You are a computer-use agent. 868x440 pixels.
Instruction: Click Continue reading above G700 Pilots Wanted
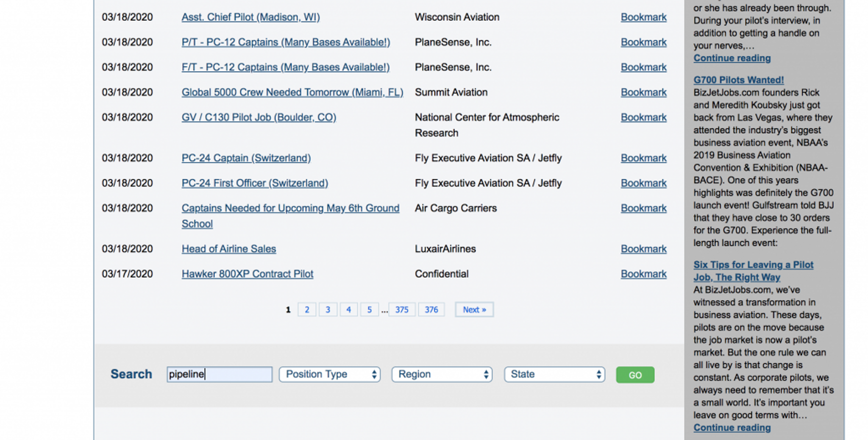tap(732, 58)
